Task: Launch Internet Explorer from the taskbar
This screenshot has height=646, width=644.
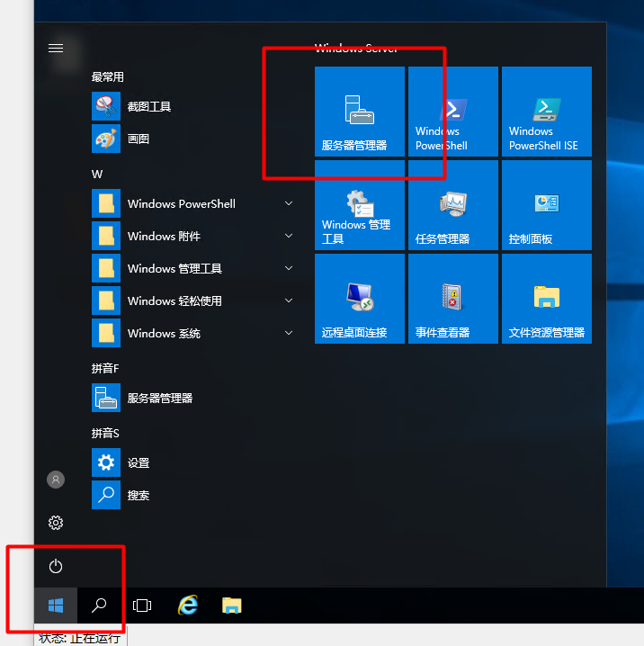Action: 188,606
